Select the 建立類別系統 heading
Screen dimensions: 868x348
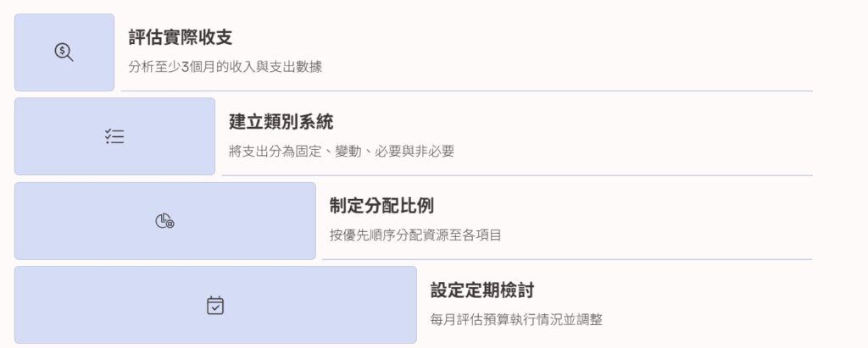coord(281,122)
